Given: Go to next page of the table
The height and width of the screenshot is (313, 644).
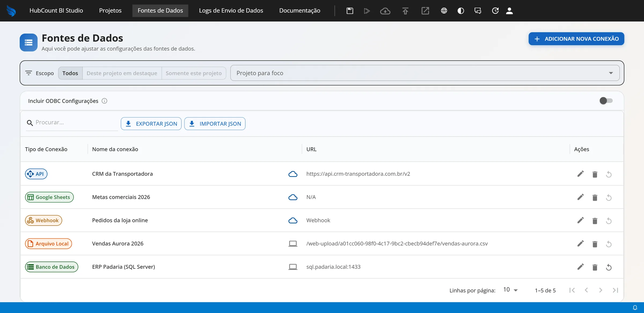Looking at the screenshot, I should click(601, 290).
